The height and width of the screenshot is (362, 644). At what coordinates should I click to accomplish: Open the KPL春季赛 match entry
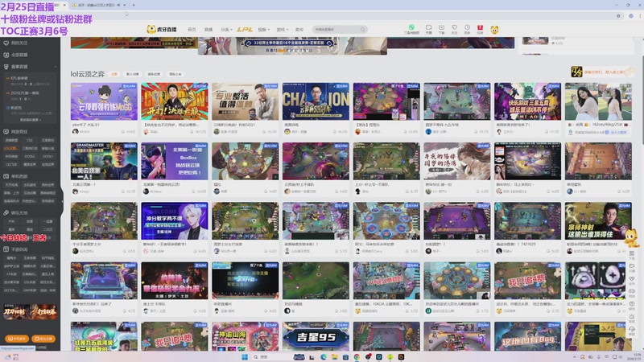point(30,81)
